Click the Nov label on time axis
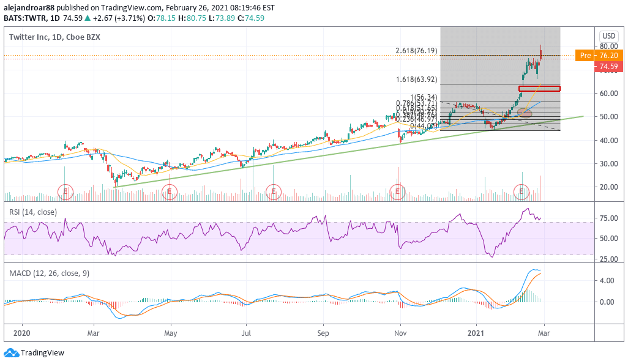628x364 pixels. pyautogui.click(x=400, y=333)
